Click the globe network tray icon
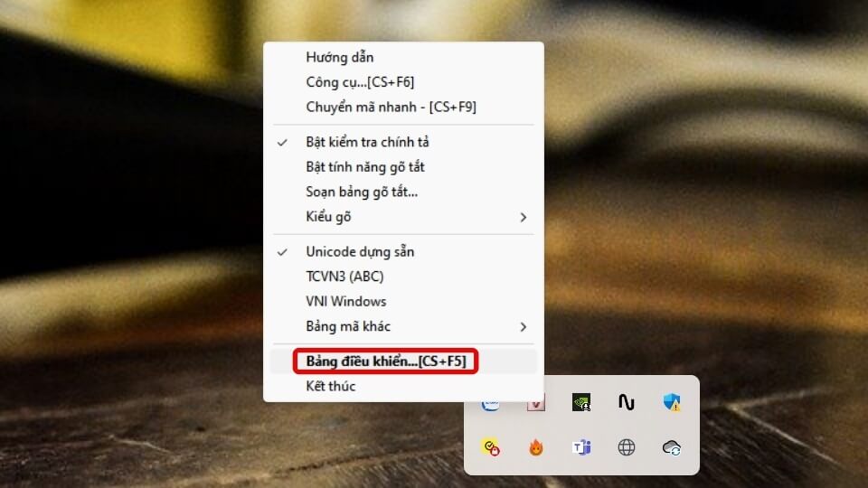Screen dimensions: 868x488 coord(626,447)
